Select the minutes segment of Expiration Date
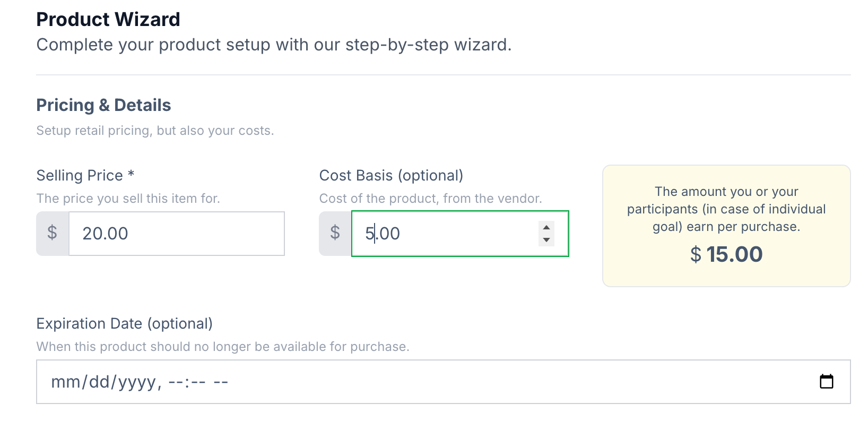Screen dimensions: 868x429 (199, 382)
